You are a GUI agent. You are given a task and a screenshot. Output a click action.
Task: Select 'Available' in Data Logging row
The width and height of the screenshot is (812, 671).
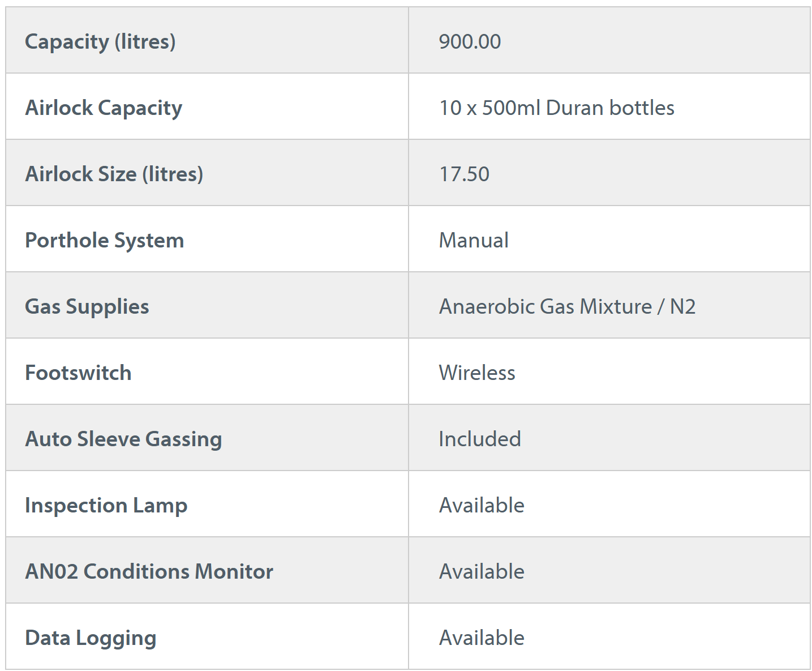[482, 638]
